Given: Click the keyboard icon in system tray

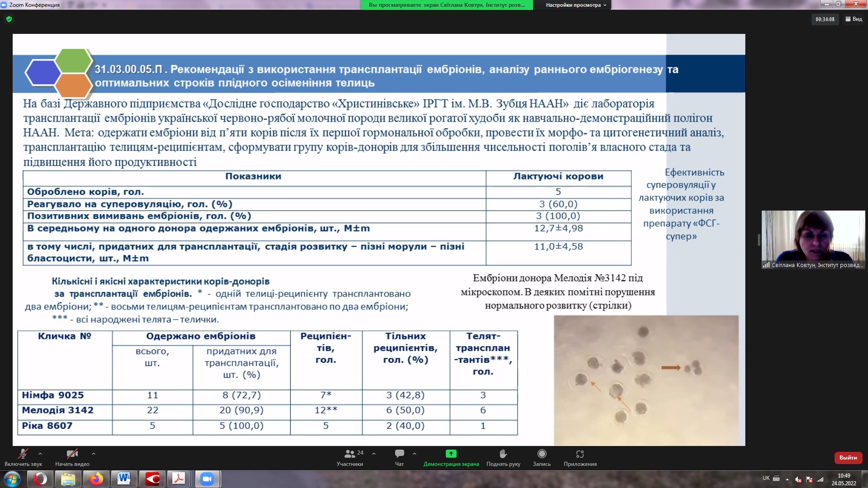Looking at the screenshot, I should coord(776,479).
